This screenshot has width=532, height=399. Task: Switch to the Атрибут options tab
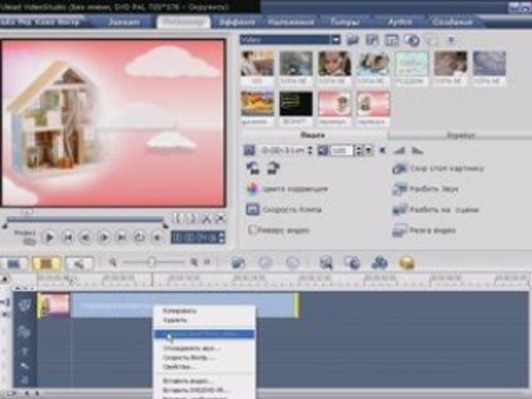[x=460, y=136]
